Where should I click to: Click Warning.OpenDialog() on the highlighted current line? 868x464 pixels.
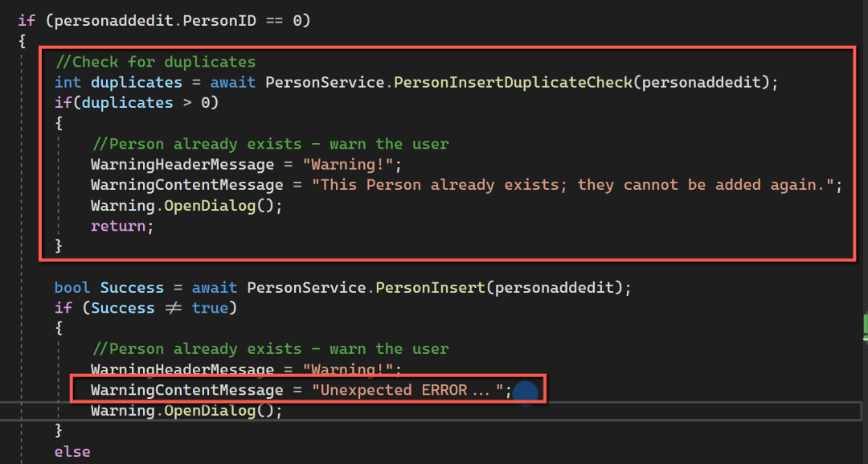[x=187, y=410]
